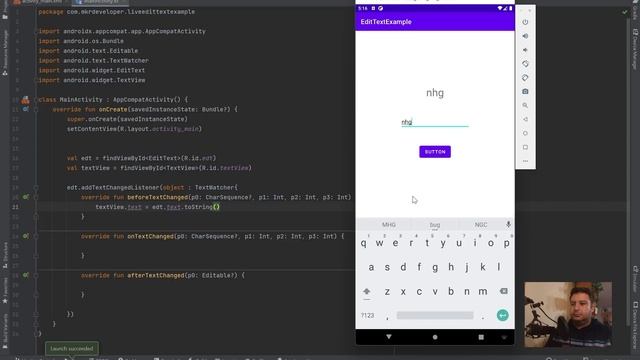Tap the BUTTON in the emulator app

coord(435,152)
